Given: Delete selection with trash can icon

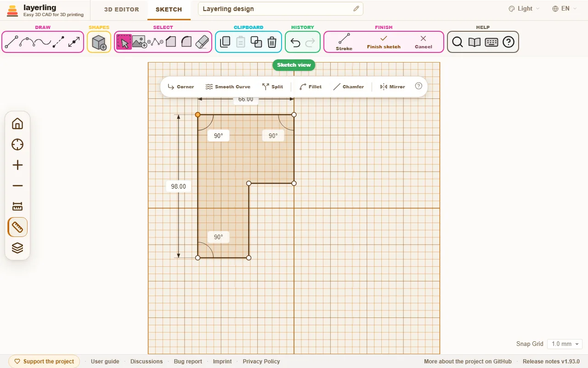Looking at the screenshot, I should pos(272,42).
